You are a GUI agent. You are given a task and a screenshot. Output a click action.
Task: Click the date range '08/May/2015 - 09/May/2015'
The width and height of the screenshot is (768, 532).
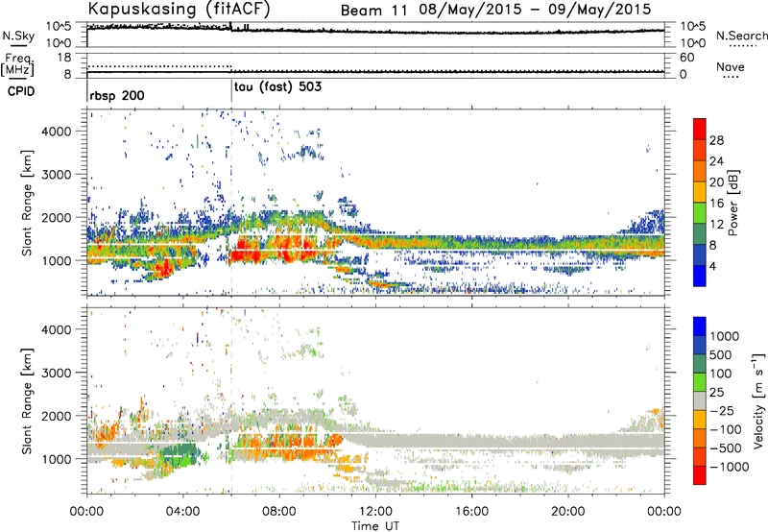coord(535,10)
